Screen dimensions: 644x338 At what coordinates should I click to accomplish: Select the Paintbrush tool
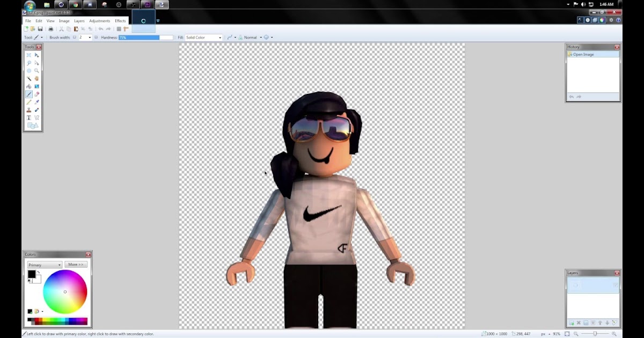click(x=29, y=94)
